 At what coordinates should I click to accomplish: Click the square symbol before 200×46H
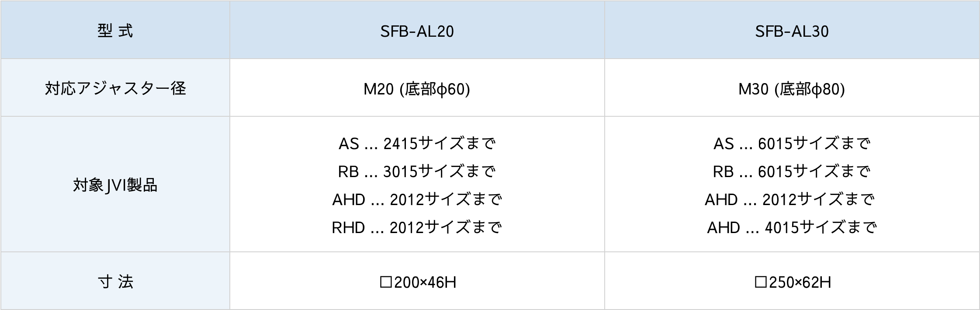point(386,282)
